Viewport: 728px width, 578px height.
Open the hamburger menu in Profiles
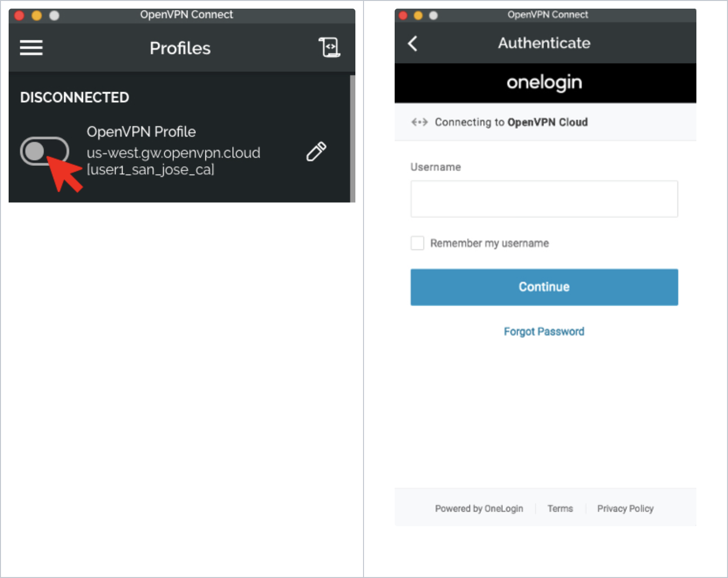click(x=31, y=48)
